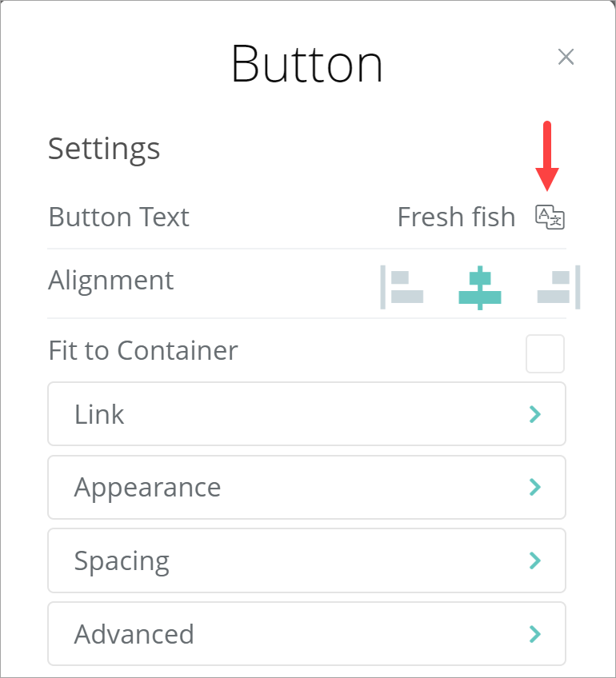Click the chevron arrow in the Advanced row

pyautogui.click(x=535, y=634)
